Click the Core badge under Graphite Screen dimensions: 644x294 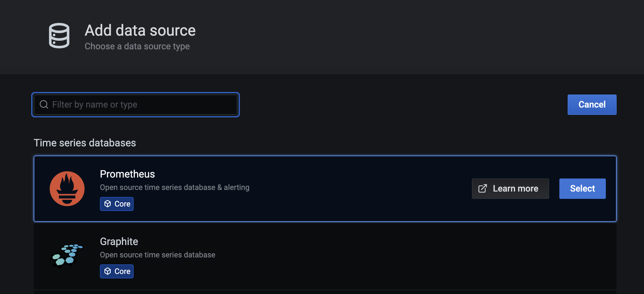117,271
